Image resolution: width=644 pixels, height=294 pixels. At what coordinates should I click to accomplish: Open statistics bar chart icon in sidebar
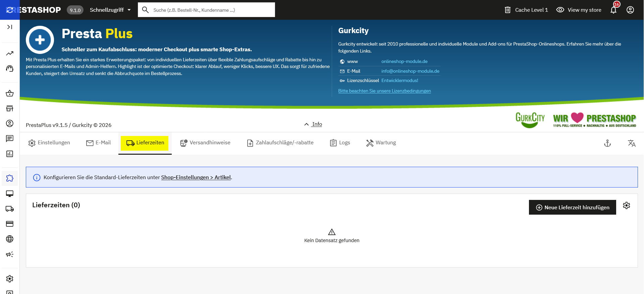10,154
